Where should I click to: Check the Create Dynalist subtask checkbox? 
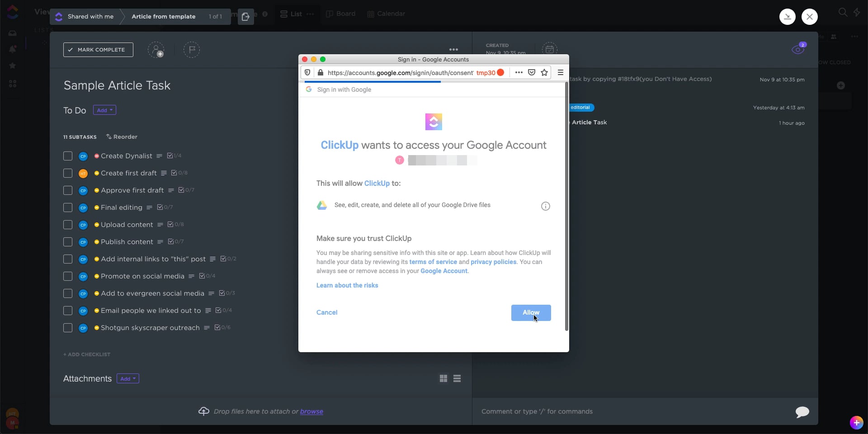[x=68, y=156]
